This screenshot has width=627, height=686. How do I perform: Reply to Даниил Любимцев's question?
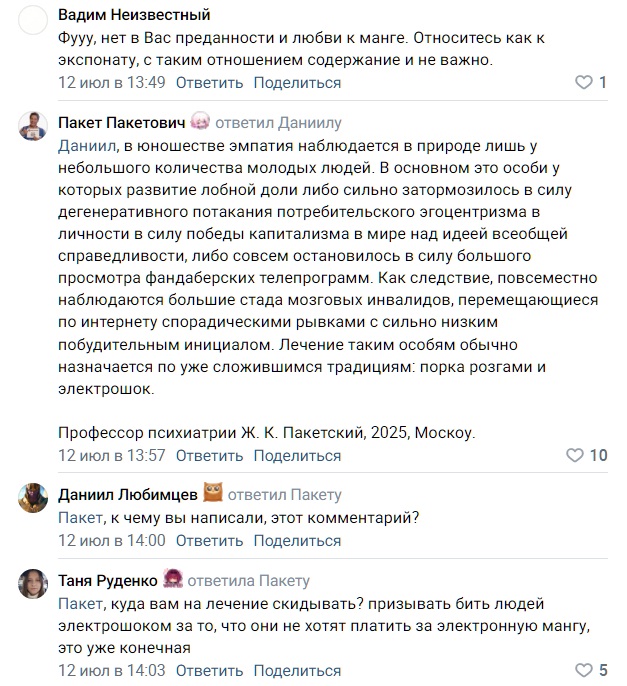click(x=209, y=541)
